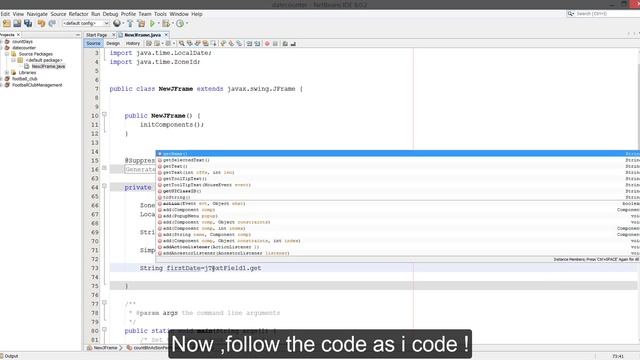Open dropdown arrow next to Debug Project icon
640x360 pixels.
(x=172, y=24)
